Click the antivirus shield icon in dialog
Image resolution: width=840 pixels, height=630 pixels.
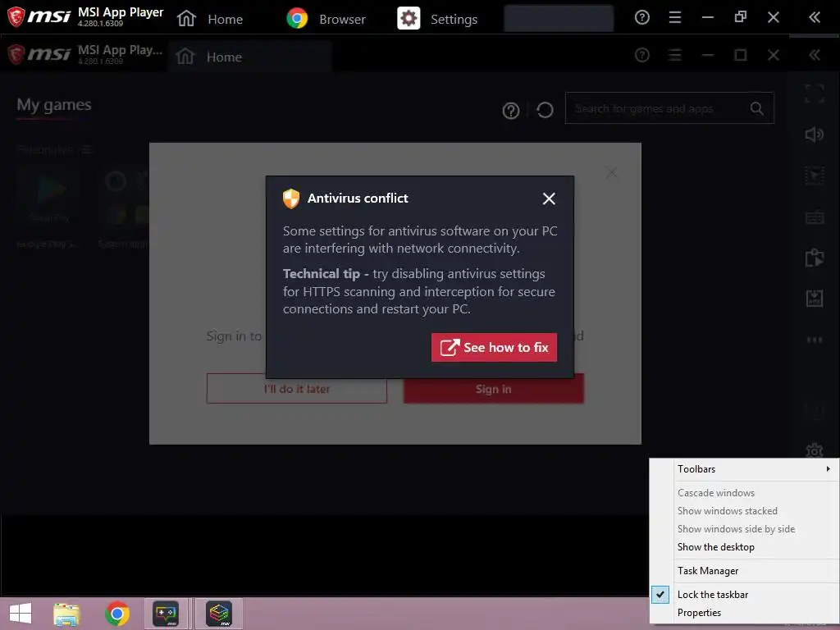tap(291, 199)
